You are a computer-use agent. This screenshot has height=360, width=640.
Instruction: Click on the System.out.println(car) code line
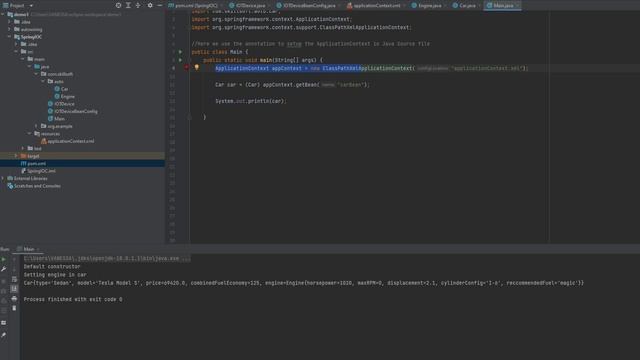251,101
